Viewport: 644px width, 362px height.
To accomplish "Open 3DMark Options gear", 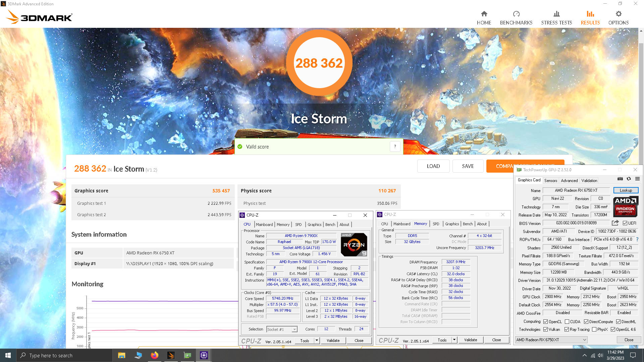I will 619,18.
